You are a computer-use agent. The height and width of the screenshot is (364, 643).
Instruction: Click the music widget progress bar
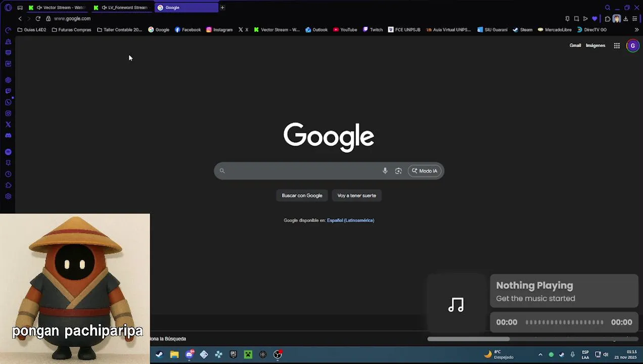click(564, 322)
